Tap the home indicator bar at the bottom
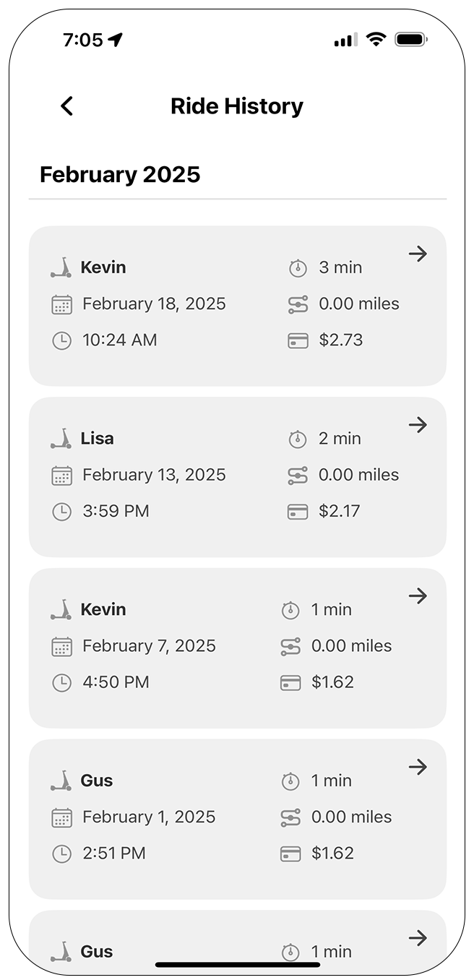474x980 pixels. (238, 964)
